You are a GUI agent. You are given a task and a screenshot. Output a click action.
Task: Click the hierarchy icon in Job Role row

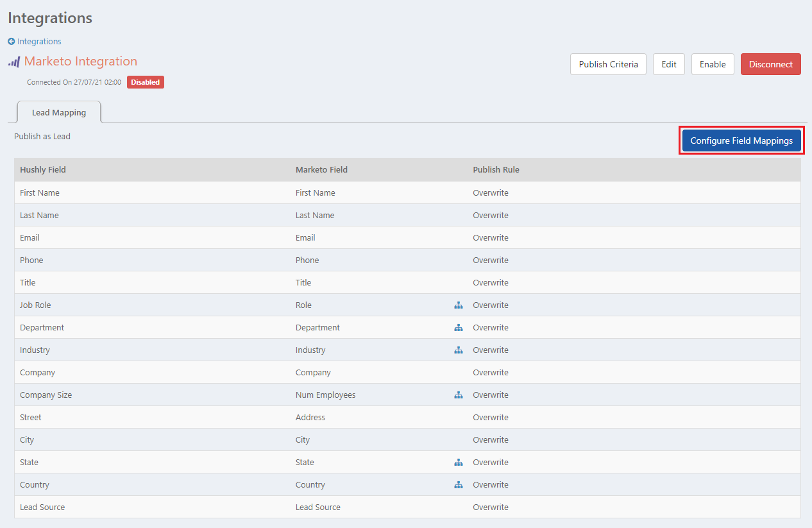459,305
